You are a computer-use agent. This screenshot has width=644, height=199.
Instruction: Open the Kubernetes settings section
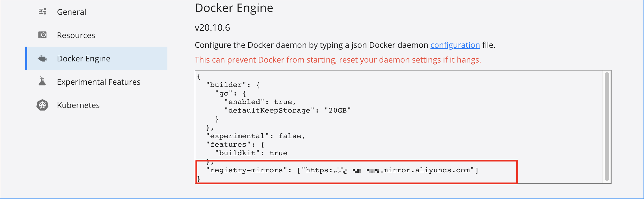tap(78, 105)
